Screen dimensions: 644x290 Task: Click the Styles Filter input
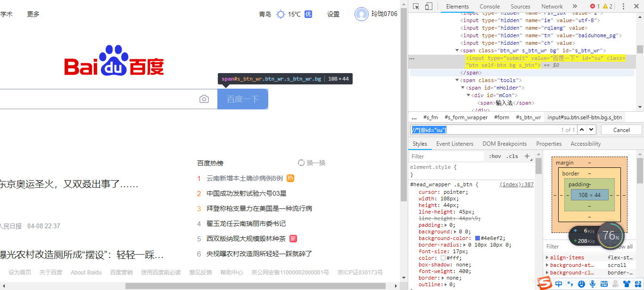click(x=446, y=156)
